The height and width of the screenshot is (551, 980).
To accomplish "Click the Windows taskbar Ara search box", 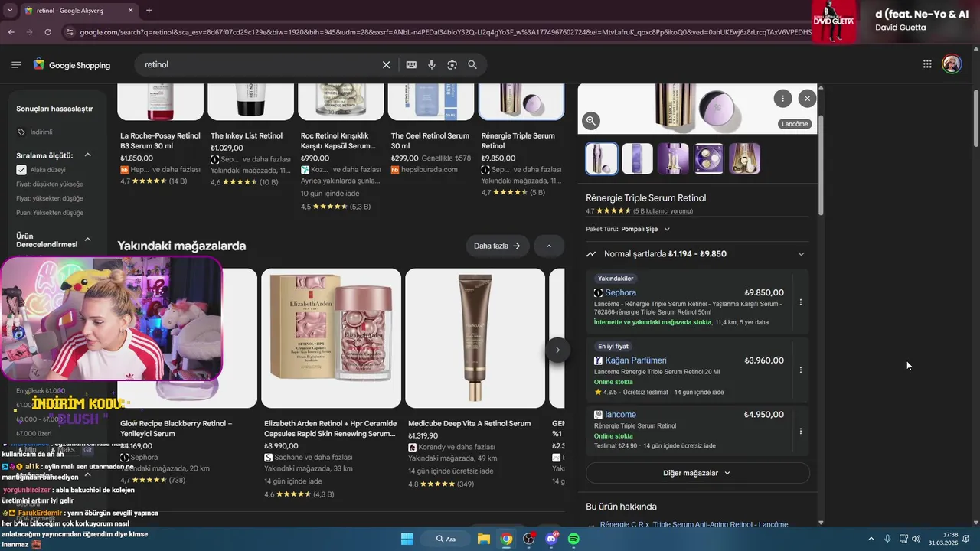I will click(x=447, y=539).
